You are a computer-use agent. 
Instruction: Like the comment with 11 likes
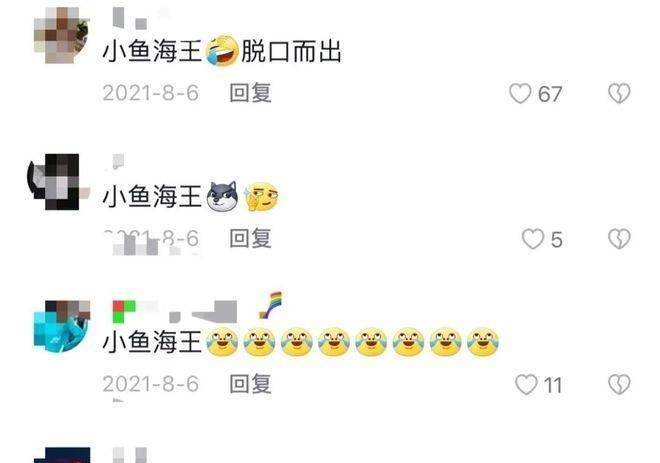pos(526,385)
